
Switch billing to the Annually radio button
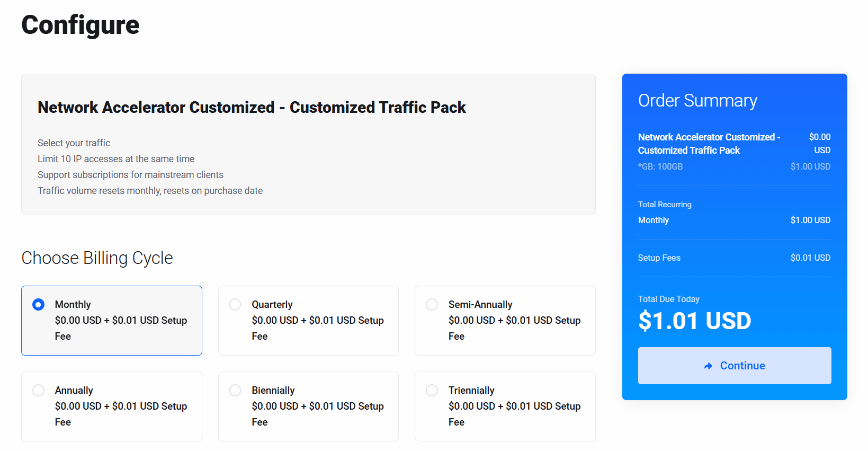tap(38, 391)
